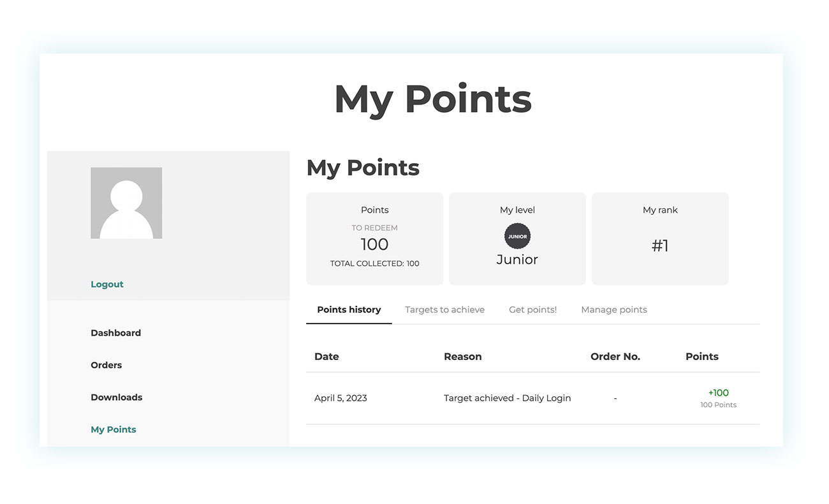
Task: Click the Reason column header
Action: click(462, 357)
